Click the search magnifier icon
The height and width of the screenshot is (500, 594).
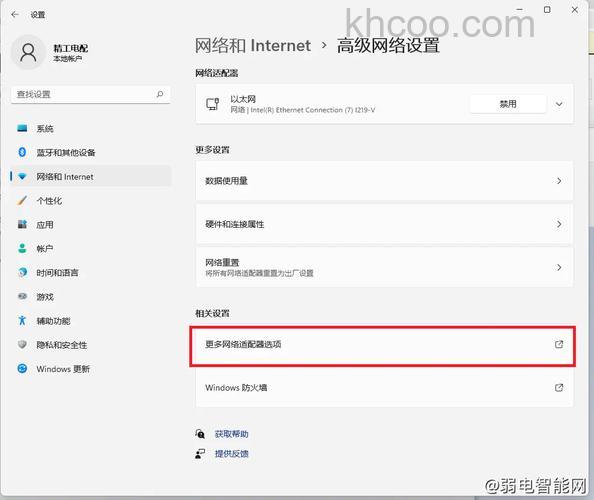pyautogui.click(x=160, y=94)
